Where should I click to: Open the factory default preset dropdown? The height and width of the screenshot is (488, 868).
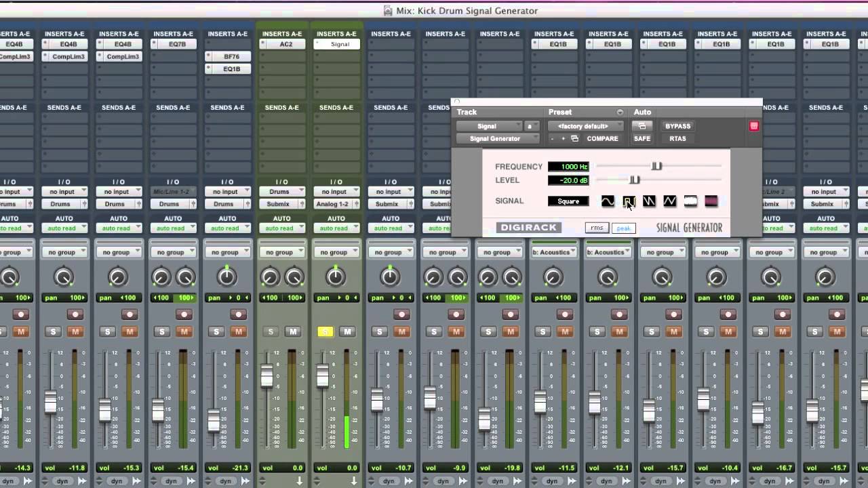pyautogui.click(x=585, y=126)
